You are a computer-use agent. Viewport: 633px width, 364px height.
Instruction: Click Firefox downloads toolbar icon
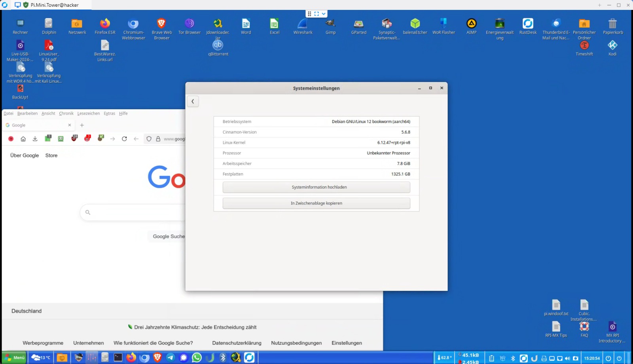tap(35, 139)
